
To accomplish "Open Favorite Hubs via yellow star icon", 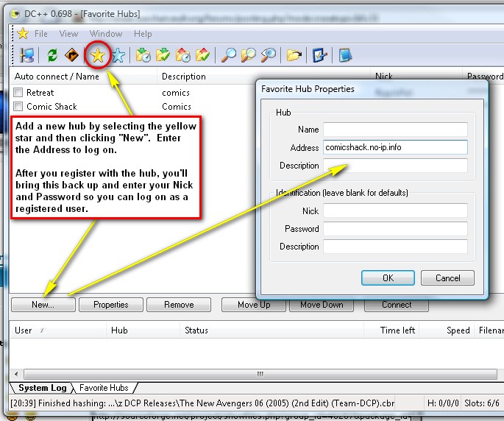I will pyautogui.click(x=97, y=55).
